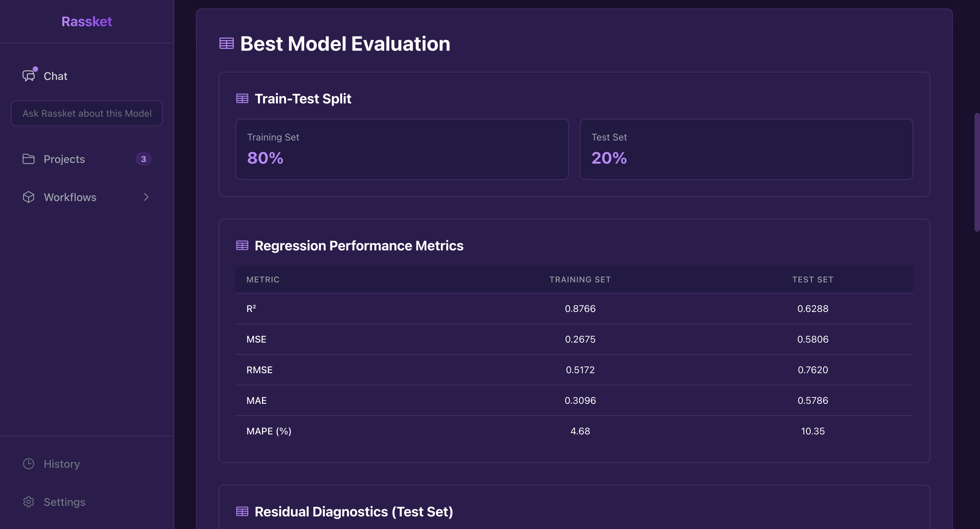Click the Rassket logo

click(x=86, y=21)
